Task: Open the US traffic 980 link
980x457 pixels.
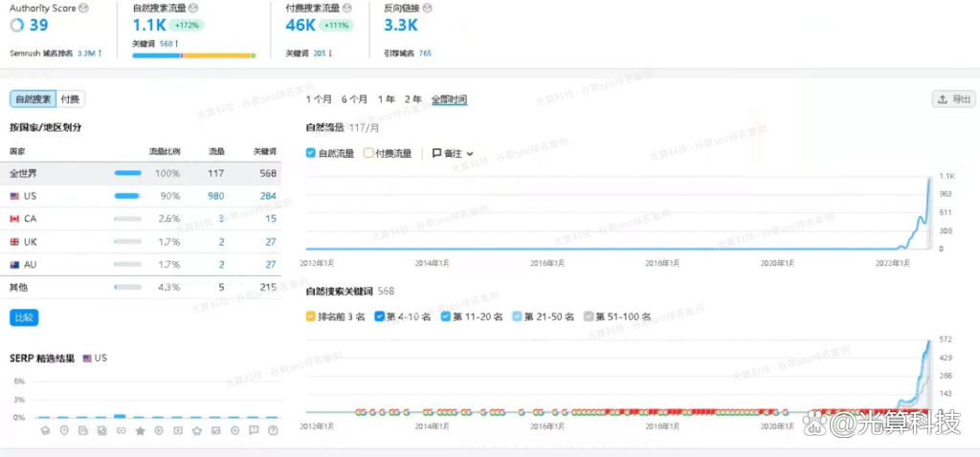Action: pos(216,196)
